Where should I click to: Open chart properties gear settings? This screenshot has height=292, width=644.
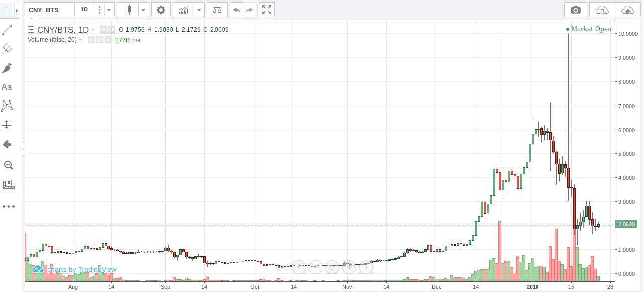[x=161, y=10]
